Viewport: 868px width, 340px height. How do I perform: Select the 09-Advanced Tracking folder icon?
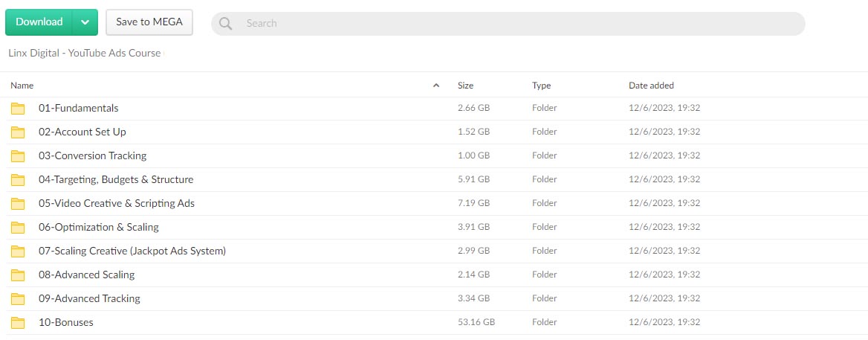(19, 299)
